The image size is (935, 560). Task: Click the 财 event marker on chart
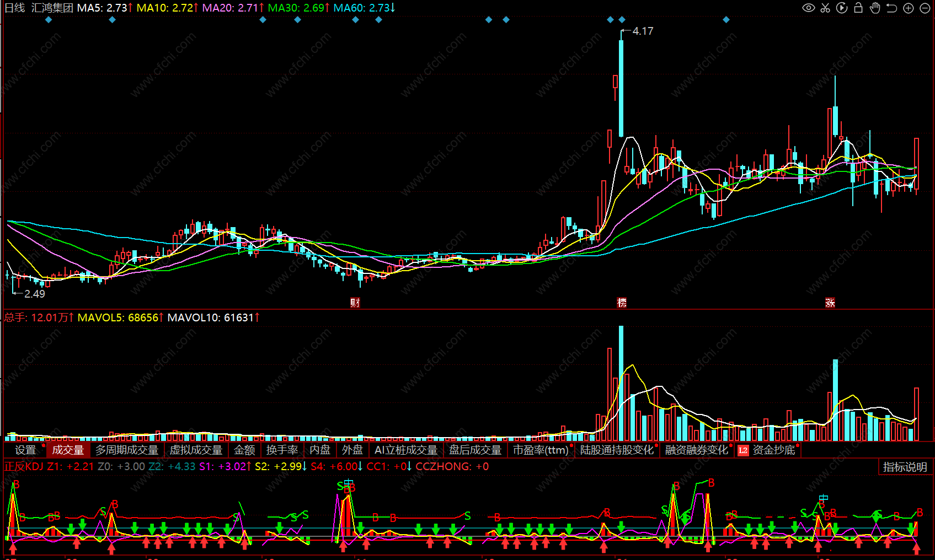[x=355, y=303]
